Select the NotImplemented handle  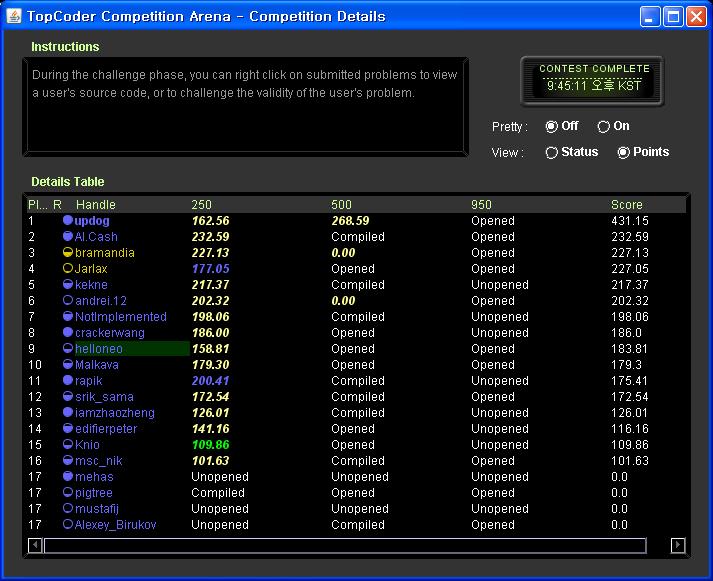121,316
